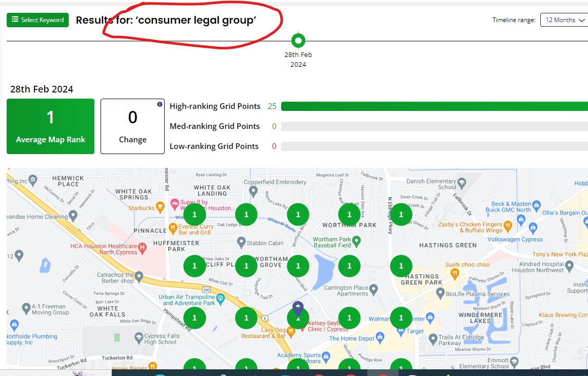Click the HCA Houston Healthcare hospital icon
Viewport: 588px width, 376px height.
tap(142, 247)
